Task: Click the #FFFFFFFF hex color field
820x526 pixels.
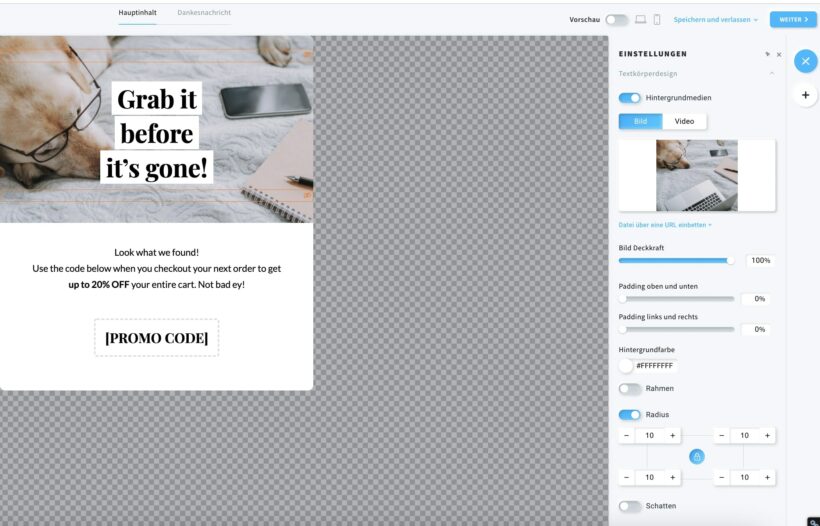Action: 655,365
